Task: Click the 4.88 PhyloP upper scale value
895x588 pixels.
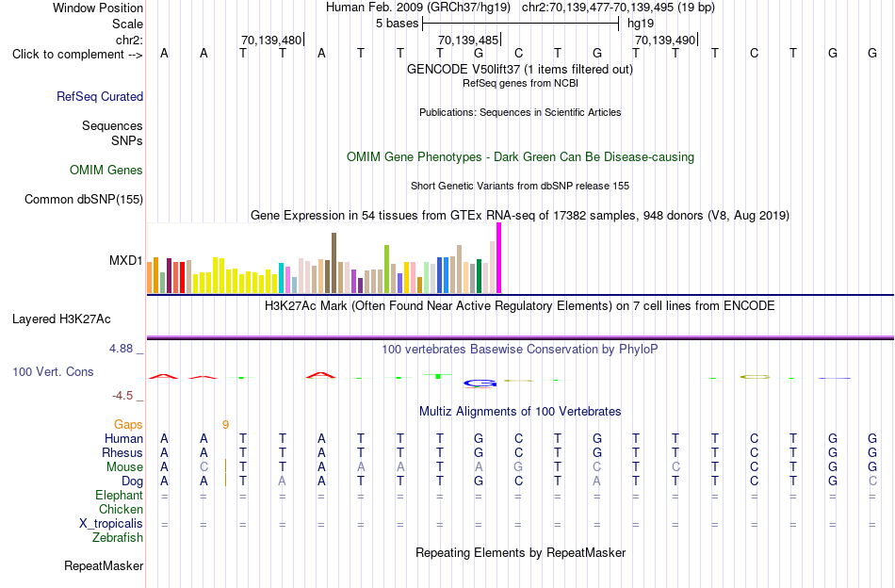Action: click(x=121, y=349)
